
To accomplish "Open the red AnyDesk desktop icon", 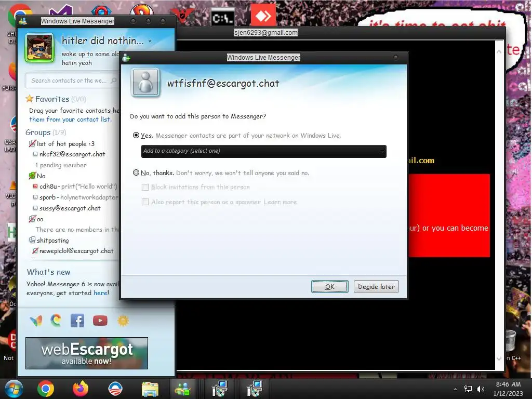I will pos(263,15).
